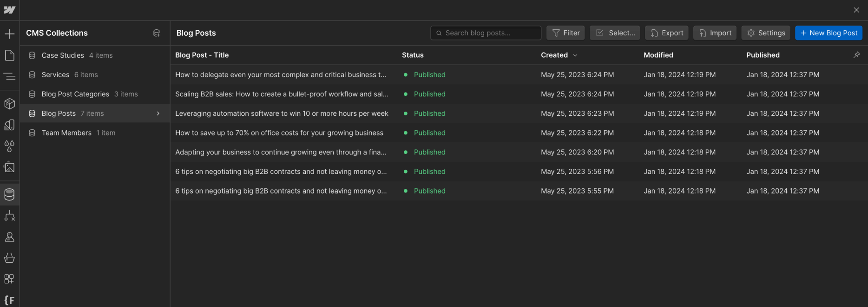This screenshot has height=307, width=868.
Task: Open post 'How to delegate even your most complex'
Action: [x=519, y=74]
